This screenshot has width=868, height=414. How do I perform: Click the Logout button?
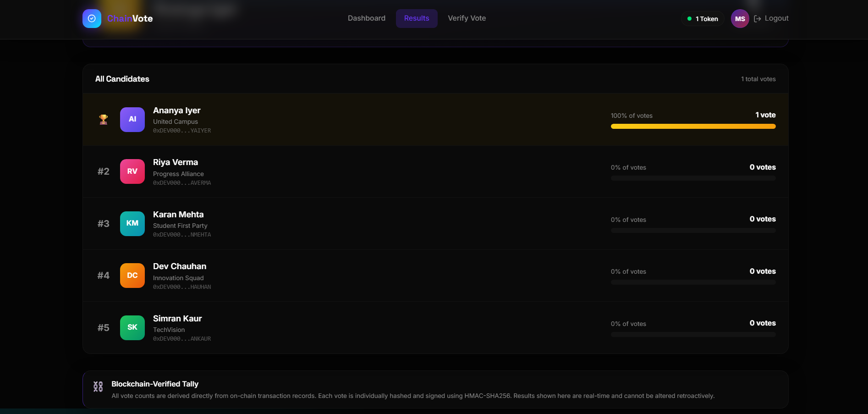pyautogui.click(x=771, y=18)
